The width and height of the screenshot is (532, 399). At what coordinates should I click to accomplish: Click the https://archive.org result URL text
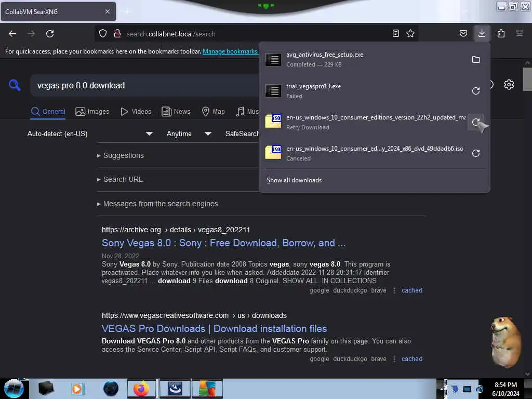click(x=176, y=230)
